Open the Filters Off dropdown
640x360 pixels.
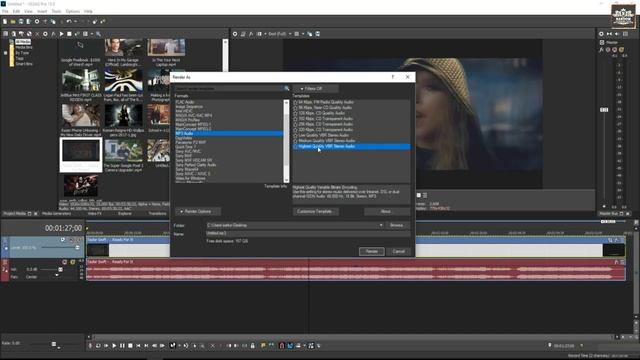click(315, 89)
